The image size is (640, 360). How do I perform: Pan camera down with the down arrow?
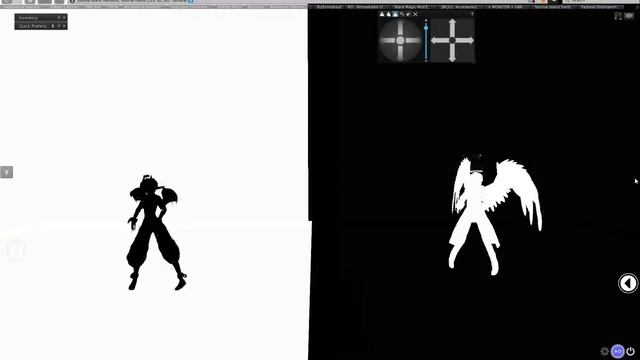click(452, 53)
